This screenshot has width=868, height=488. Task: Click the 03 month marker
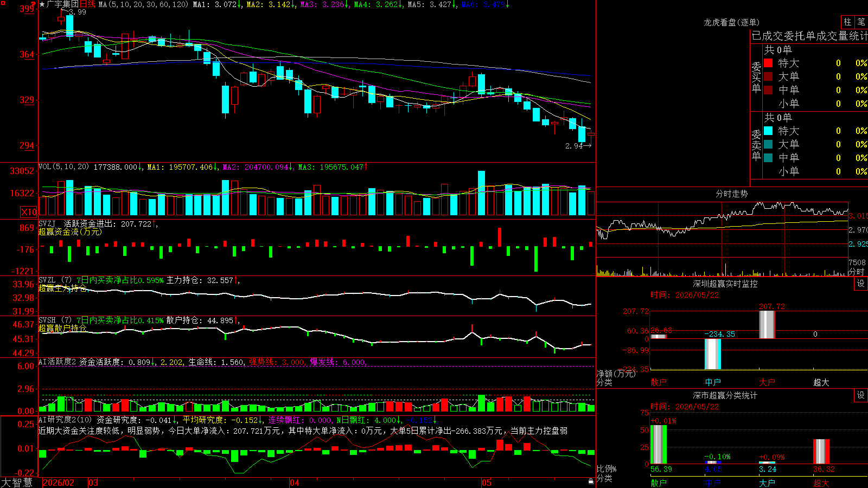click(93, 483)
